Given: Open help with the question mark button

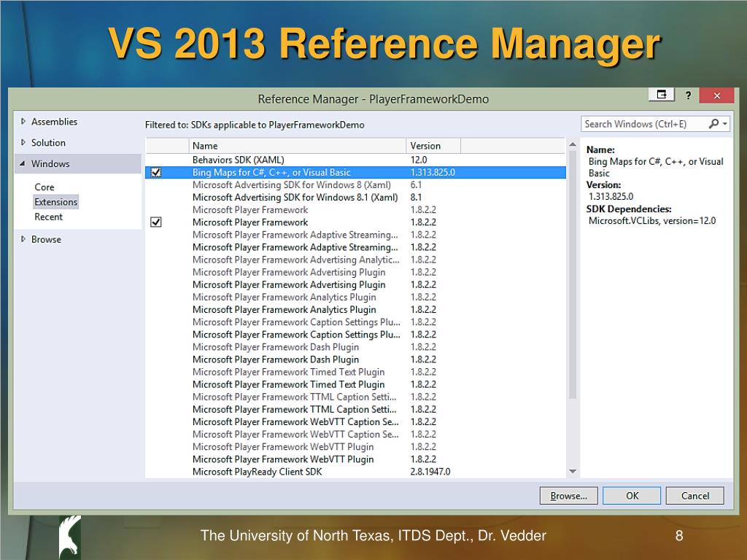Looking at the screenshot, I should point(687,96).
